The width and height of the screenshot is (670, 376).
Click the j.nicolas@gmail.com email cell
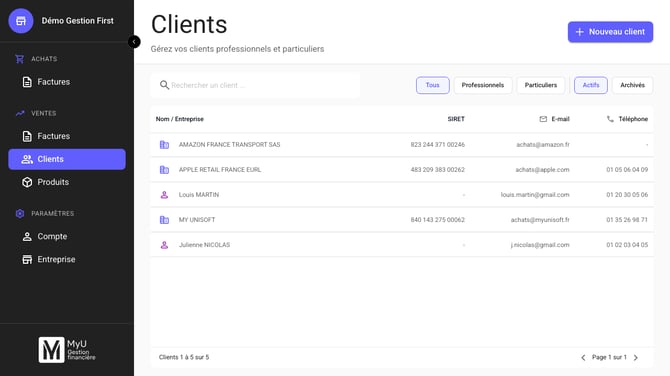(x=540, y=245)
